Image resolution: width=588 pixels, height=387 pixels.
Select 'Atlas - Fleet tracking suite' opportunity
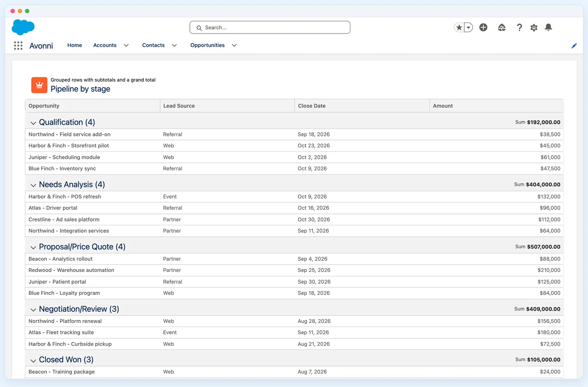point(61,332)
